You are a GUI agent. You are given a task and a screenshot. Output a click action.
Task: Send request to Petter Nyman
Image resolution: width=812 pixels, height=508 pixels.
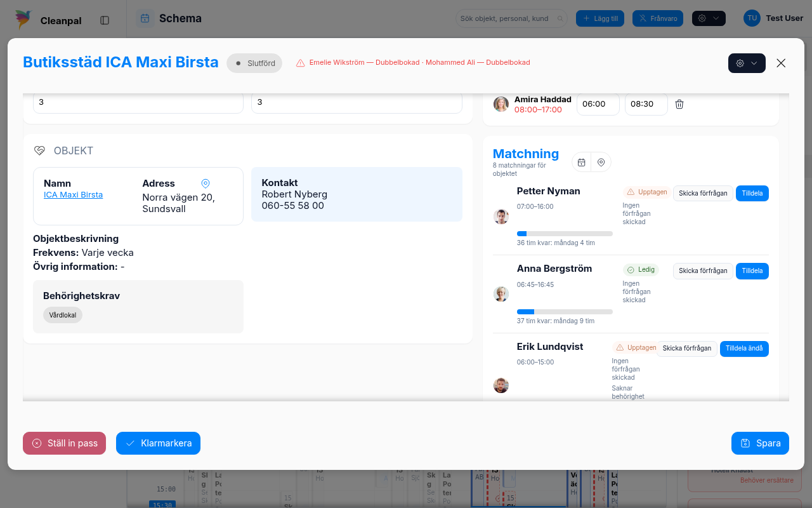[703, 193]
